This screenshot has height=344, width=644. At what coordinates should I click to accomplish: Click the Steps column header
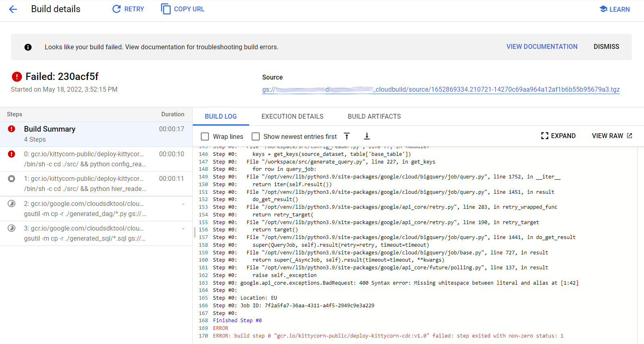pos(15,114)
